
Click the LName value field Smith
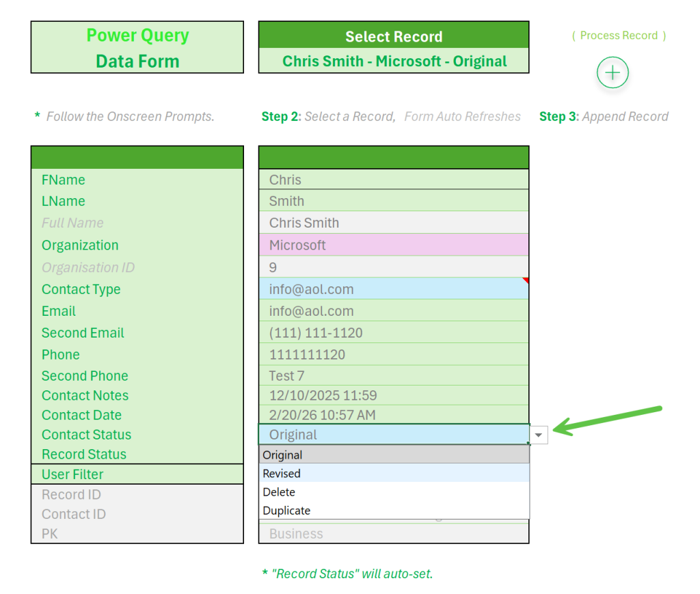pyautogui.click(x=394, y=201)
